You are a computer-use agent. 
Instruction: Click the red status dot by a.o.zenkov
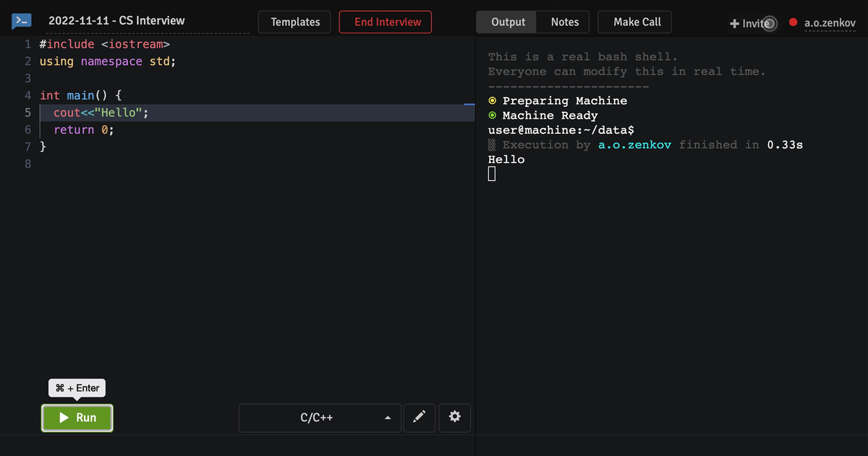click(x=793, y=22)
